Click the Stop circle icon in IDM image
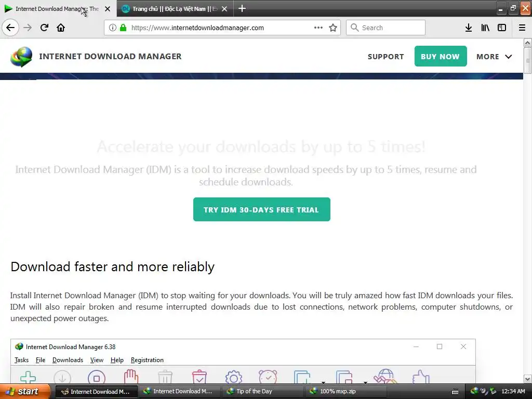 (x=97, y=377)
